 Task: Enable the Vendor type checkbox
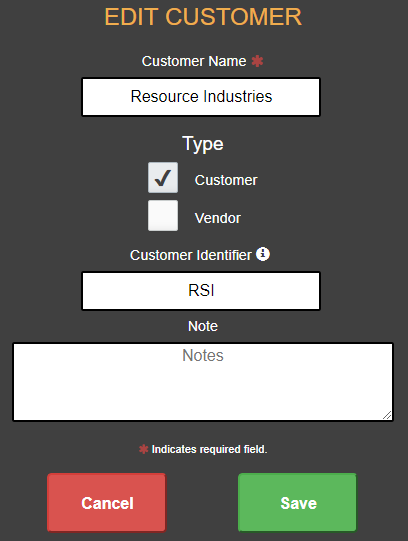point(163,216)
